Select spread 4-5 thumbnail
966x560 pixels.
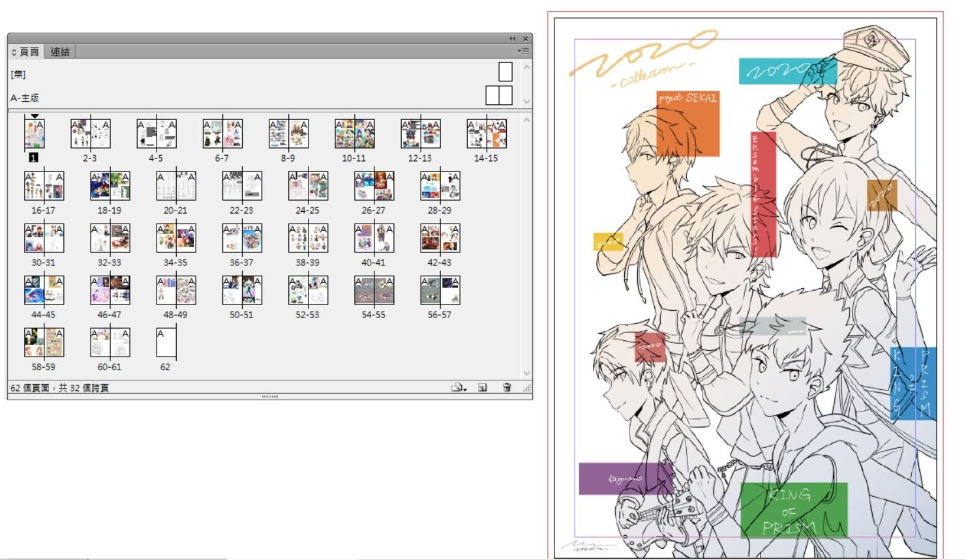157,134
